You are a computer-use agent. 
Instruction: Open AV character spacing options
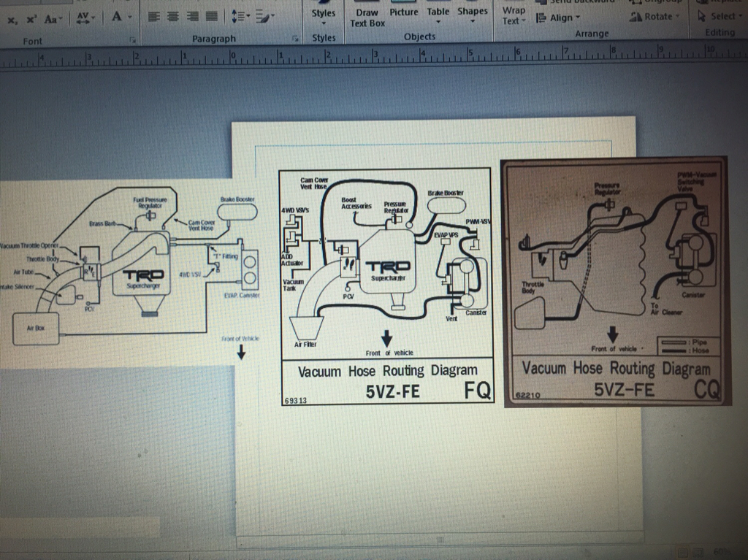coord(86,18)
